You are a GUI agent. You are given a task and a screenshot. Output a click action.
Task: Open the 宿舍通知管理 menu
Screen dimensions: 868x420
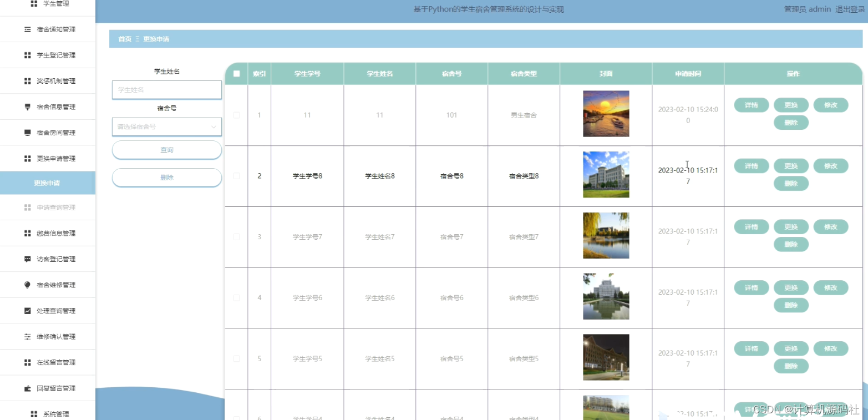click(48, 29)
